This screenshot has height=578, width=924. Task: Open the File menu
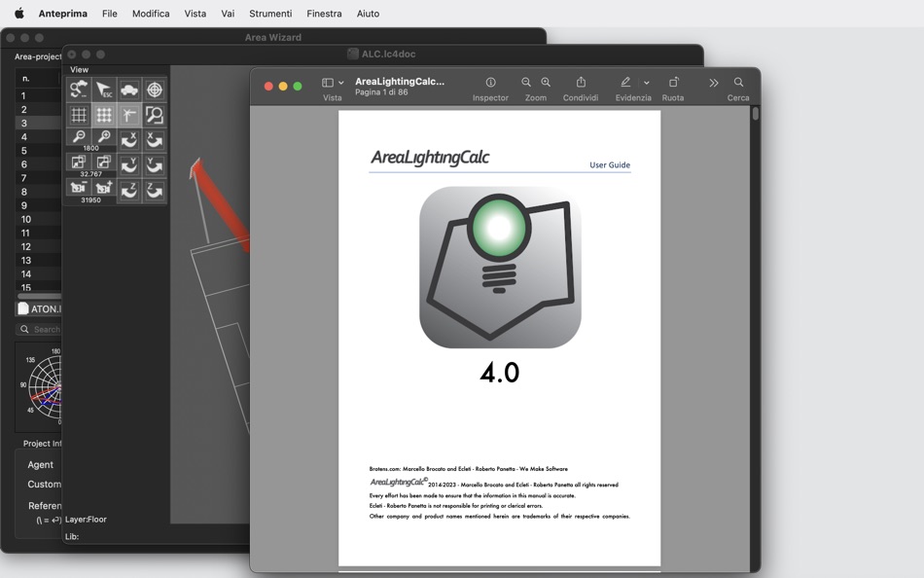(110, 13)
